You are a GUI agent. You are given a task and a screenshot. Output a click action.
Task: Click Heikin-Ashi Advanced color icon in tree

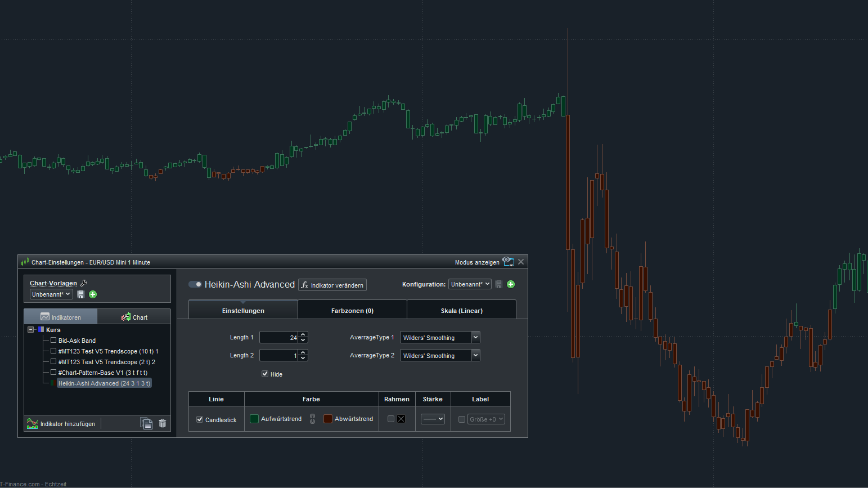click(52, 383)
